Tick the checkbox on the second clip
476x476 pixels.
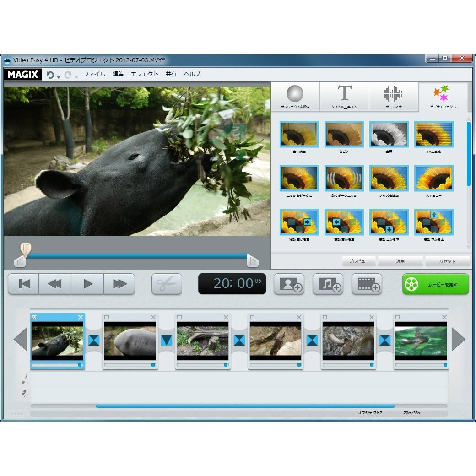tap(107, 317)
